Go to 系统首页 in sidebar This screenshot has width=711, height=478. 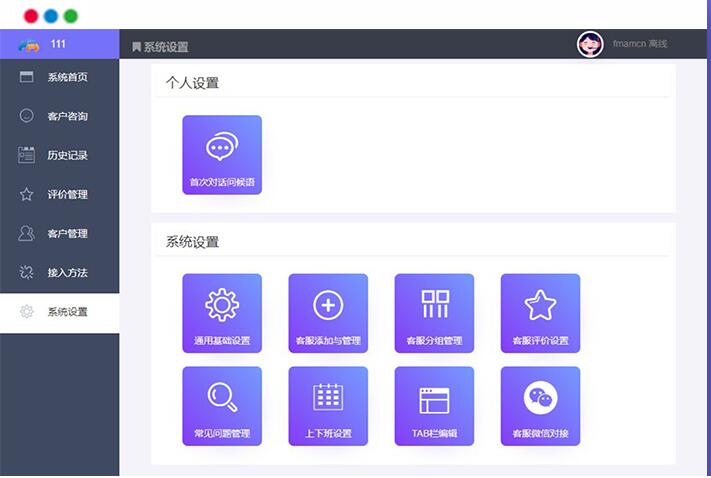pyautogui.click(x=60, y=77)
